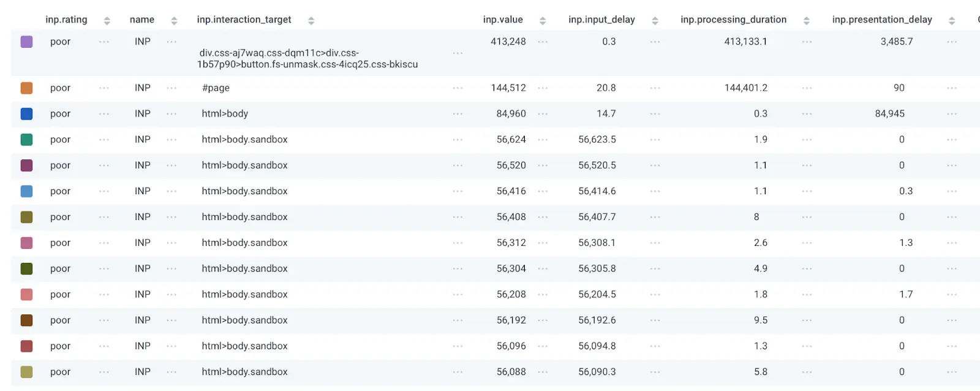
Task: Sort by inp.processing_duration sort icon
Action: pos(806,21)
